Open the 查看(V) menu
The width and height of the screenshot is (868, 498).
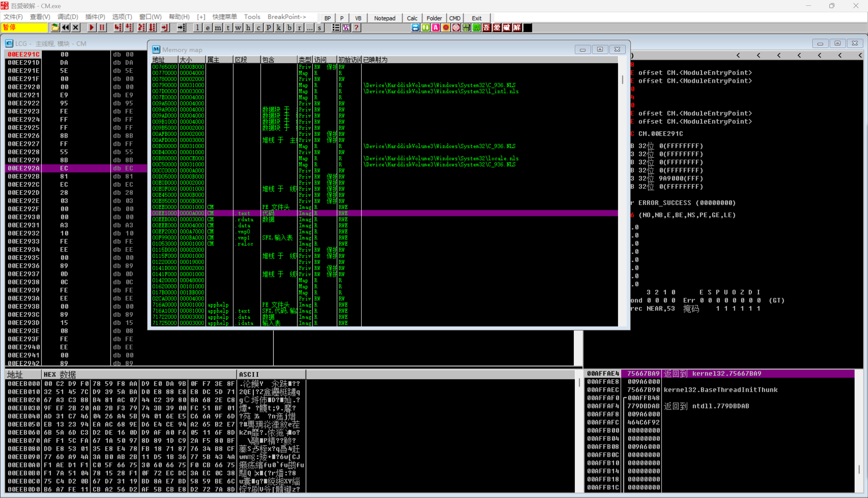(x=40, y=17)
